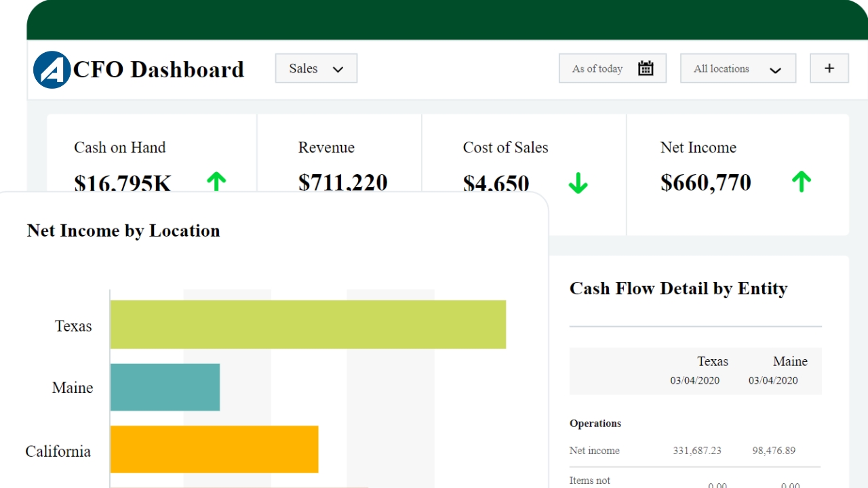Viewport: 868px width, 488px height.
Task: Click the Cost of Sales label
Action: (505, 148)
